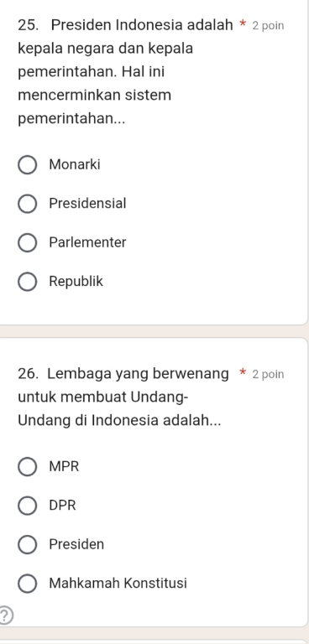The height and width of the screenshot is (644, 309).
Task: Click the red required asterisk on question 25
Action: click(x=243, y=24)
